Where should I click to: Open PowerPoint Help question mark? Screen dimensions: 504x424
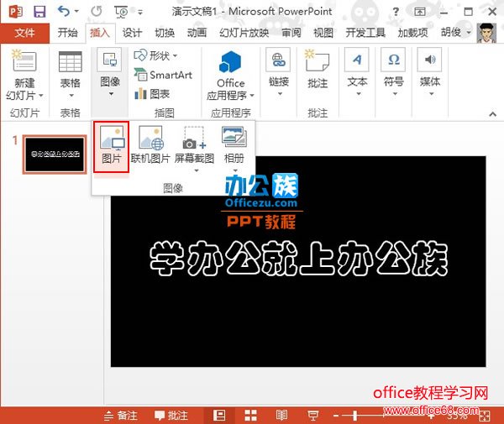pyautogui.click(x=396, y=13)
